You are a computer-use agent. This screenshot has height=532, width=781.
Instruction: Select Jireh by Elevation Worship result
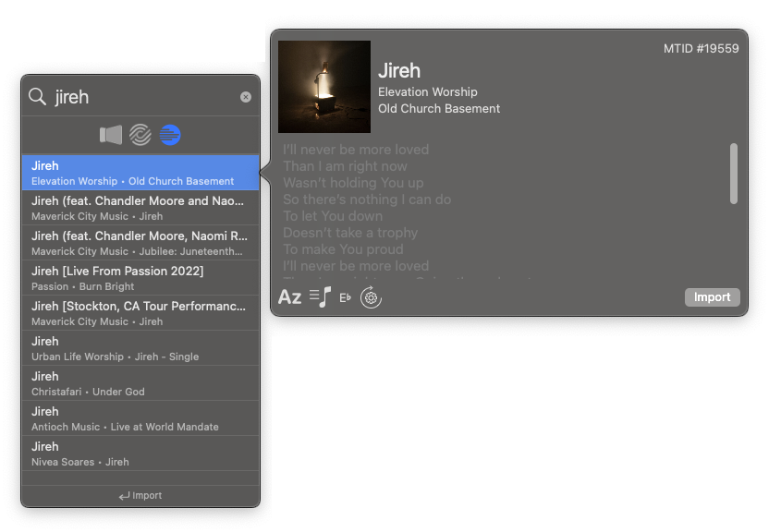click(140, 173)
